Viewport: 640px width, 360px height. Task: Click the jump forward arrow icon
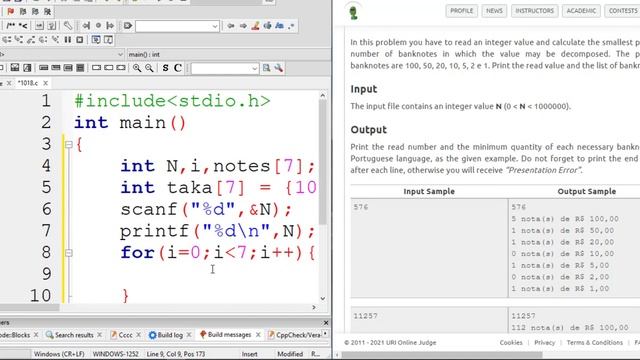click(110, 26)
